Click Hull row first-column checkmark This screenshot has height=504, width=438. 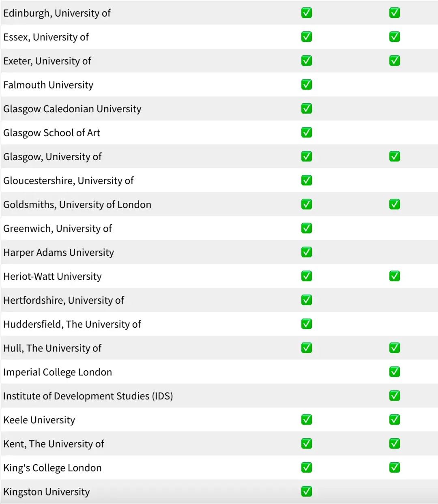(x=307, y=348)
